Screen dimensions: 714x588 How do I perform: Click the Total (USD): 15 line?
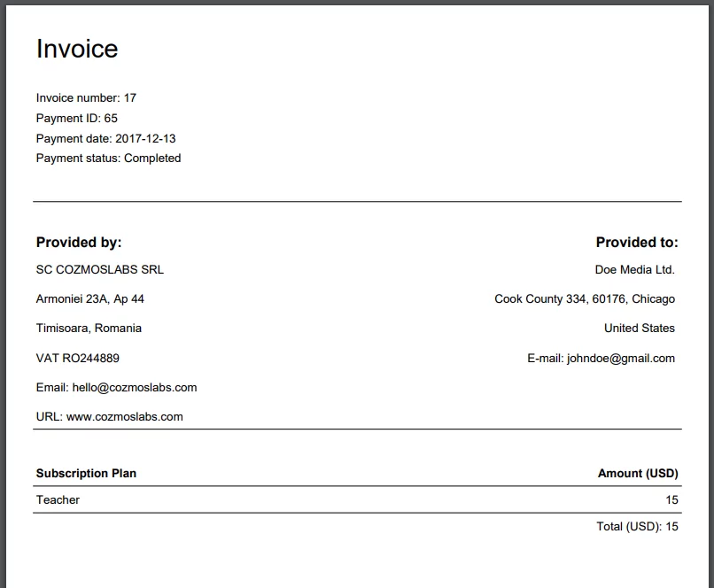pyautogui.click(x=638, y=527)
